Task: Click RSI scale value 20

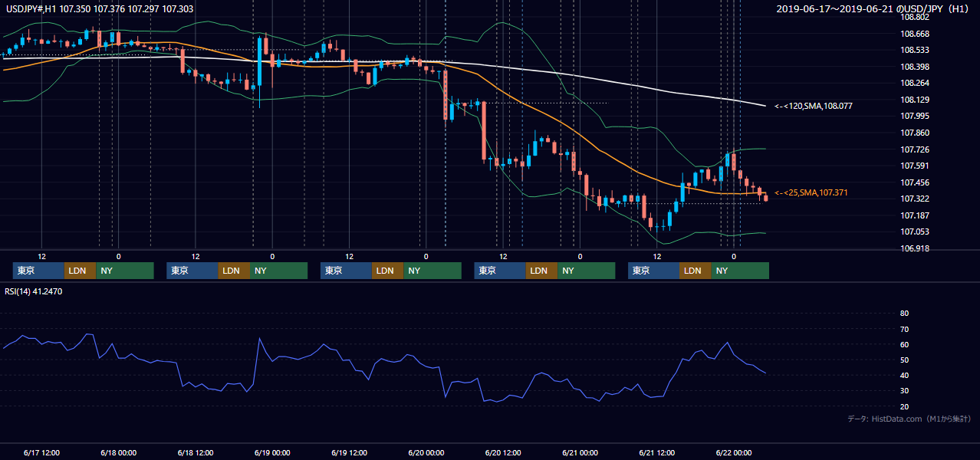Action: [904, 406]
